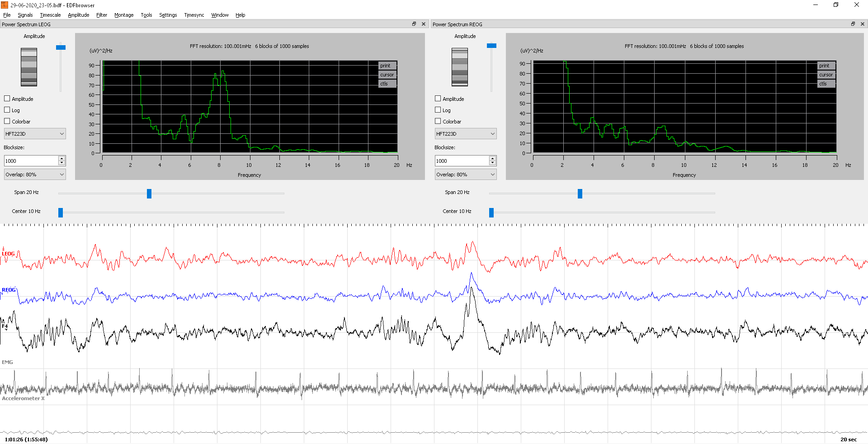Click REOG vertical amplitude slider handle
868x444 pixels.
tap(491, 46)
